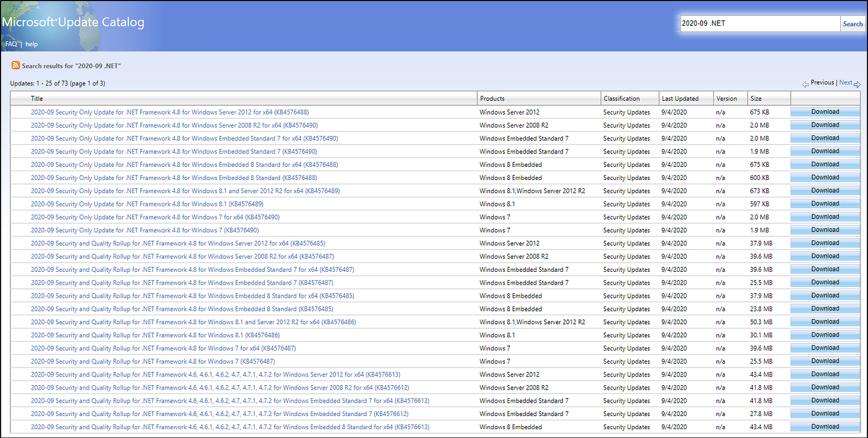Sort results by Title column header

click(37, 98)
